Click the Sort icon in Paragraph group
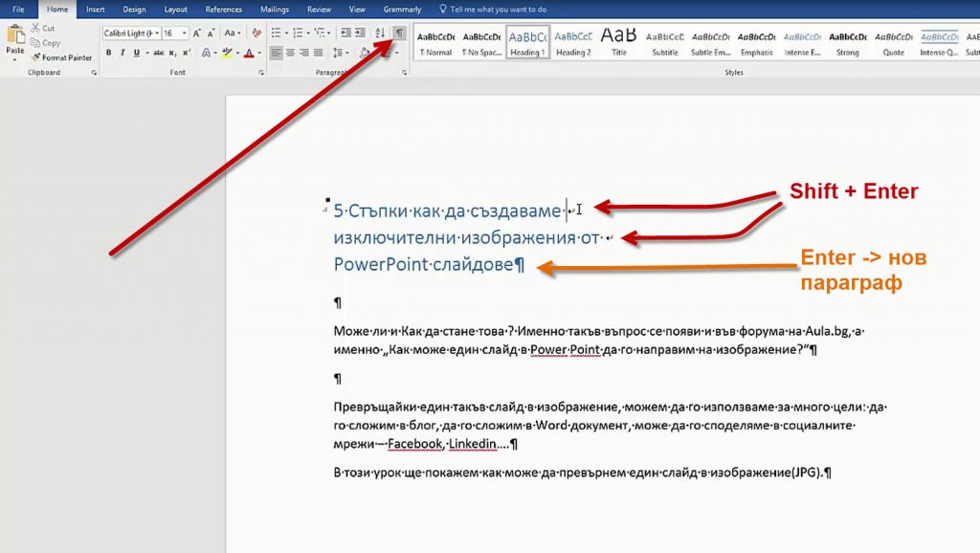 [379, 32]
